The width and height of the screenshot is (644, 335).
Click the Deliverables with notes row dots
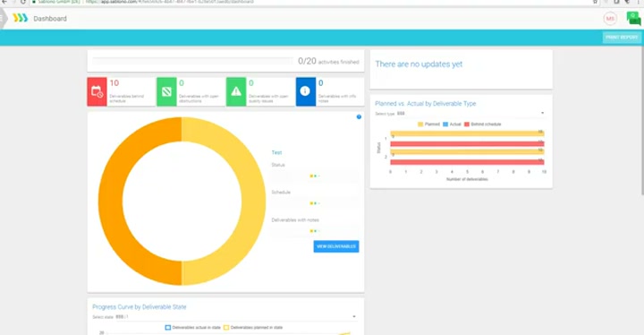315,231
